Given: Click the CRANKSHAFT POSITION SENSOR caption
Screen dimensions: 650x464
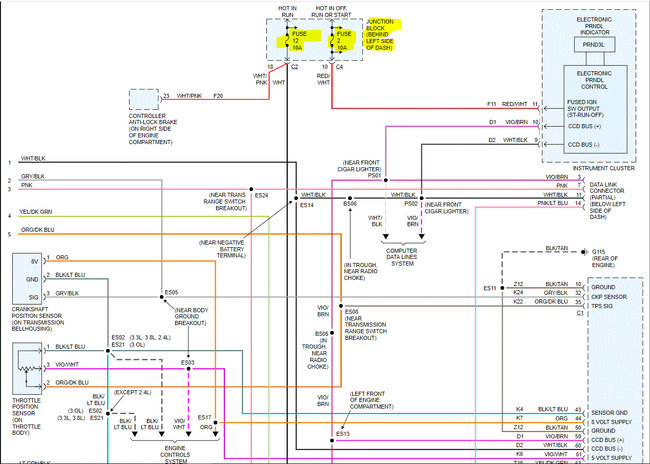Looking at the screenshot, I should pyautogui.click(x=38, y=319).
